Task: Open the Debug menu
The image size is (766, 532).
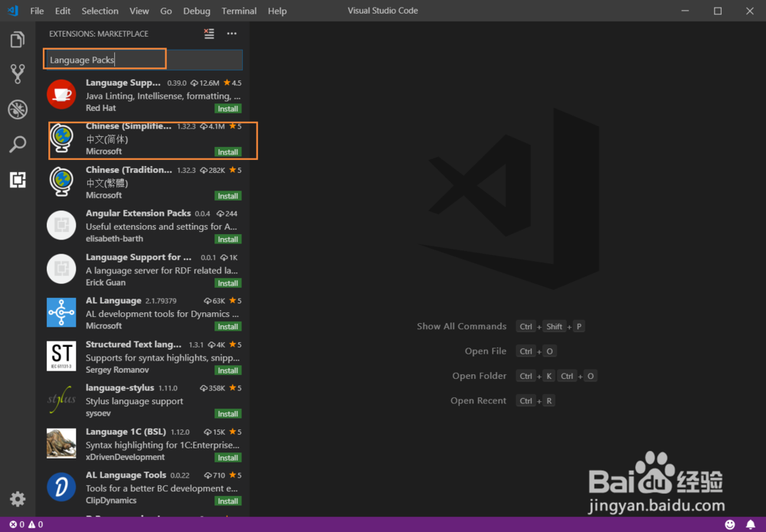Action: click(196, 11)
